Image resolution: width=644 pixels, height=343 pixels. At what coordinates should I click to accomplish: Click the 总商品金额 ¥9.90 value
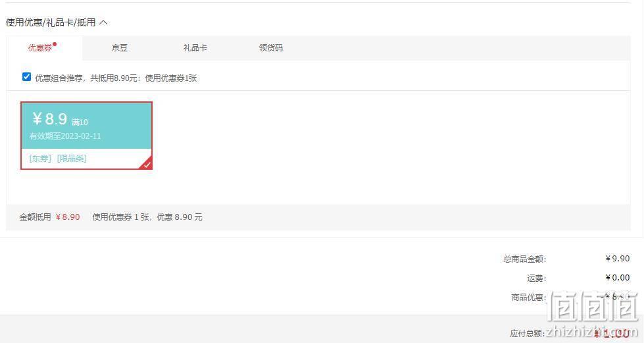(617, 259)
